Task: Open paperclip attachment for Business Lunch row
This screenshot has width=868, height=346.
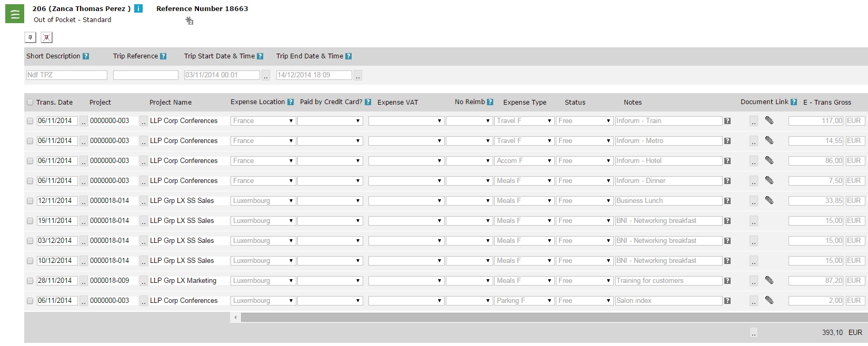Action: tap(769, 200)
